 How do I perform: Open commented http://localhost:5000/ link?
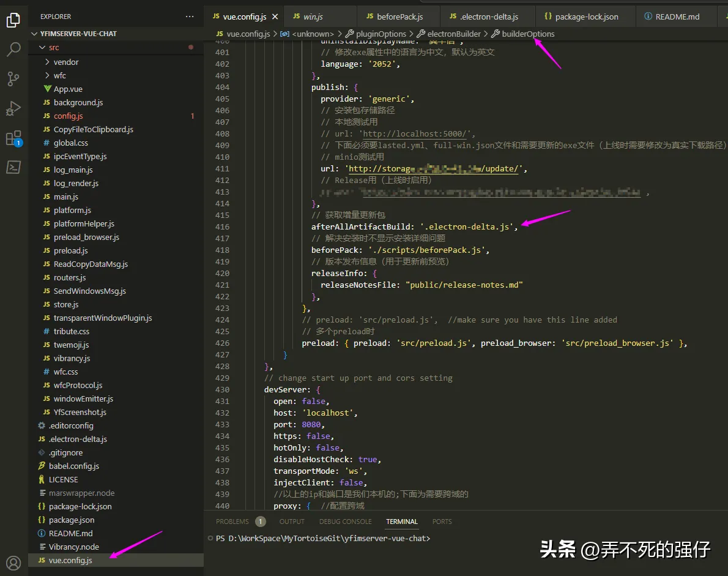[415, 134]
